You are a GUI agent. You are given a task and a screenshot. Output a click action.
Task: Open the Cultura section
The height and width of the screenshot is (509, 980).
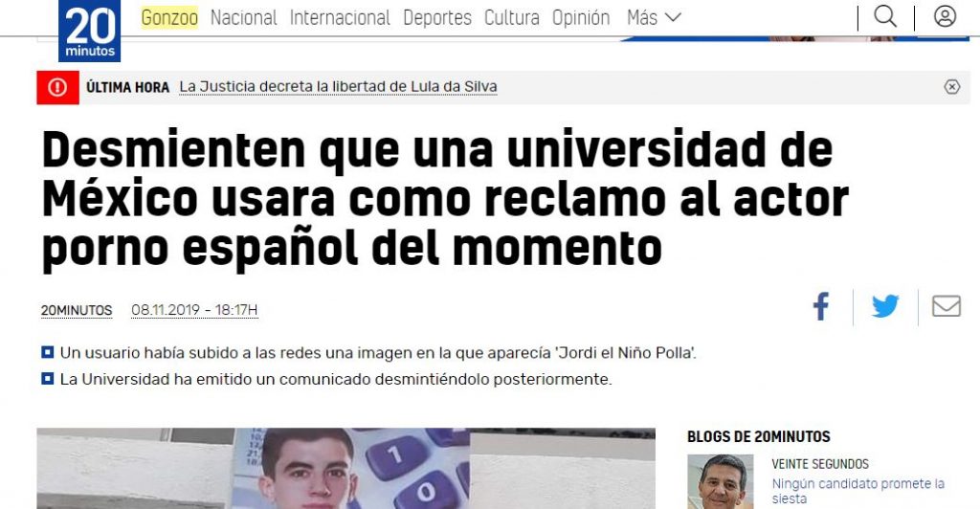512,17
